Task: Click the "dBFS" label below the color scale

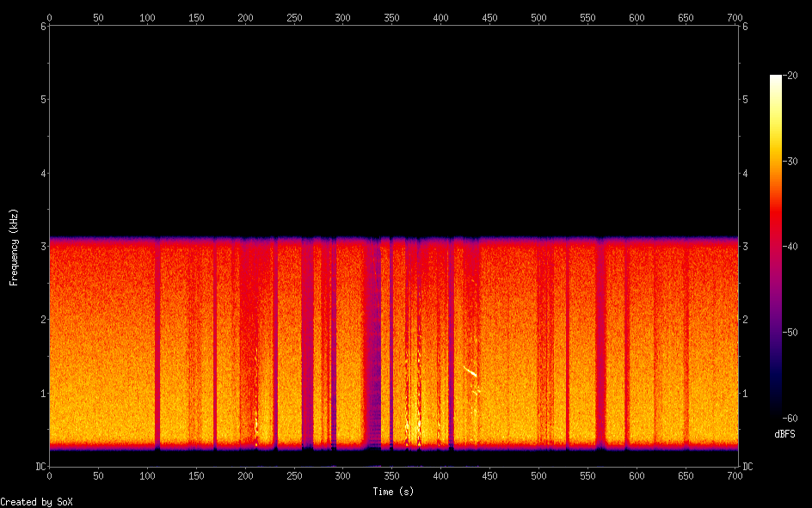Action: click(x=785, y=434)
